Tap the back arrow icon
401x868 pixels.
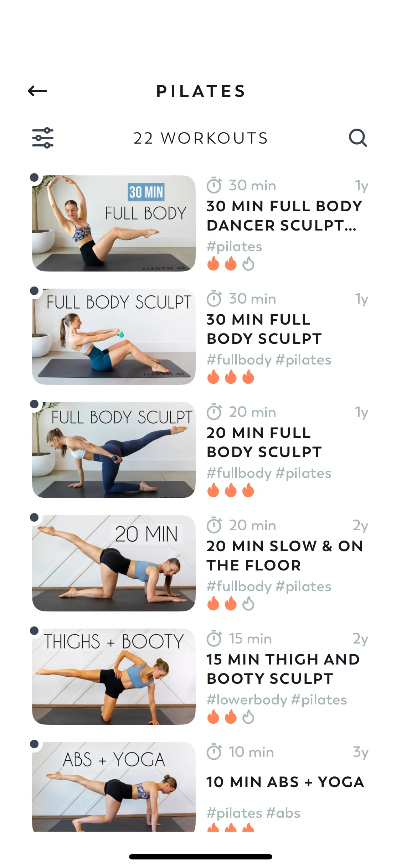click(x=37, y=91)
